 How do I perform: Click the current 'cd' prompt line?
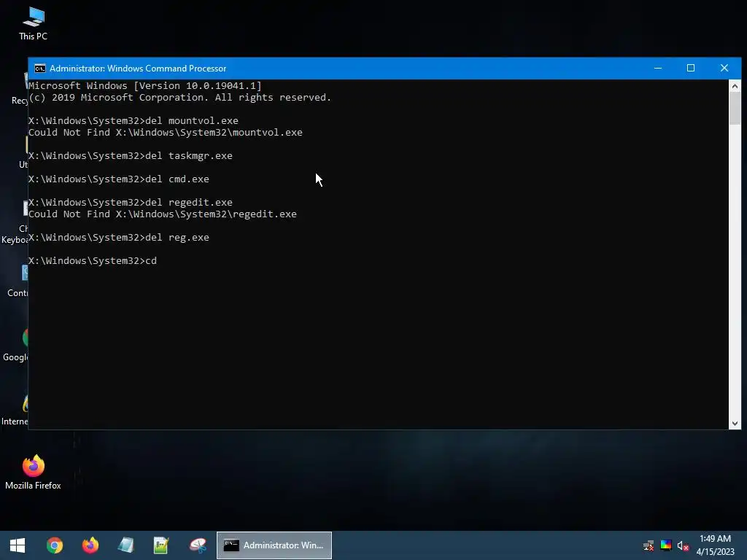93,261
